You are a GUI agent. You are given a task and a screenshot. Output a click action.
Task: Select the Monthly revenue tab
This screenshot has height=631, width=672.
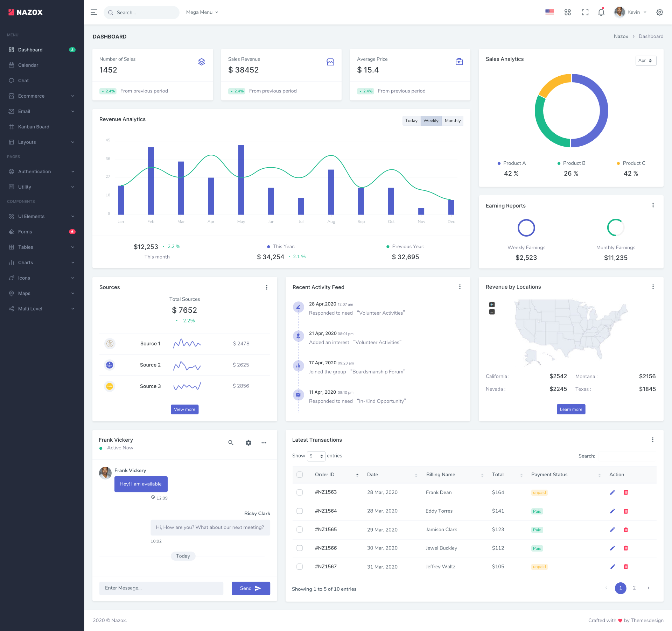[453, 121]
